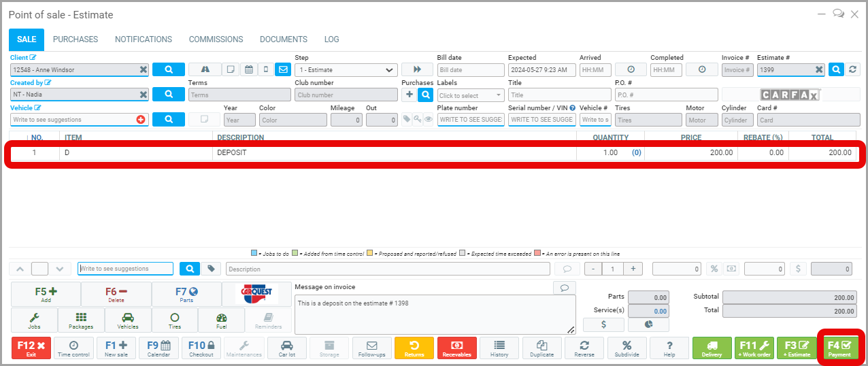Image resolution: width=868 pixels, height=366 pixels.
Task: Switch to the PURCHASES tab
Action: coord(76,39)
